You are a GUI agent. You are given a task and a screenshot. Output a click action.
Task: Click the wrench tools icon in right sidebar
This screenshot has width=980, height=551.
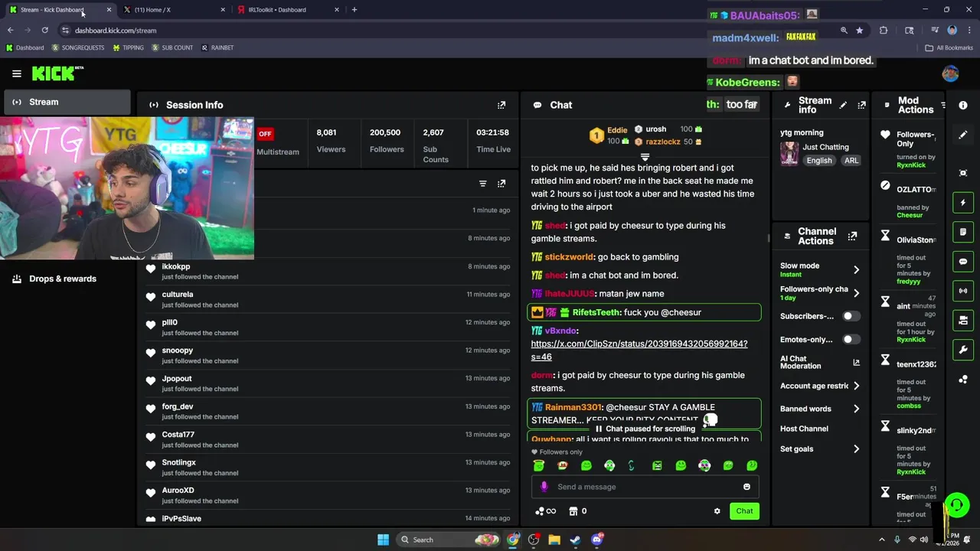(x=963, y=350)
